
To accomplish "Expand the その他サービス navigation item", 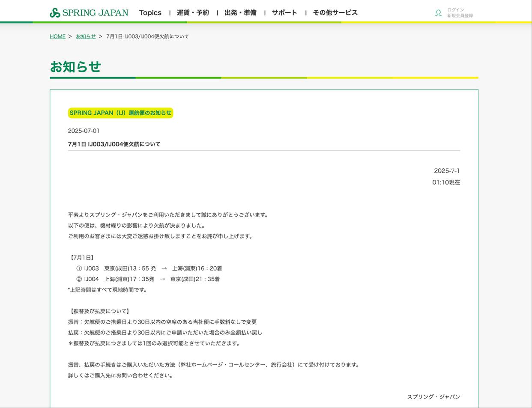I will tap(335, 13).
